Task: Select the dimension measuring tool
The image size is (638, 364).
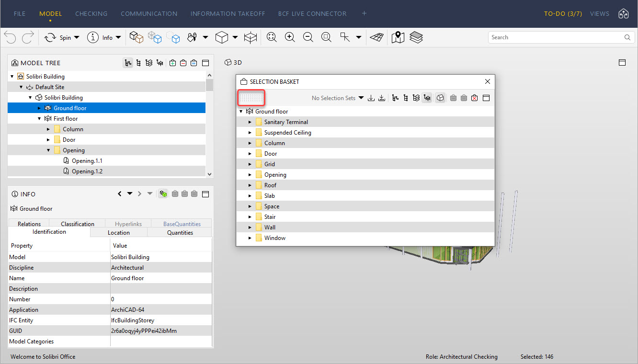Action: point(345,37)
